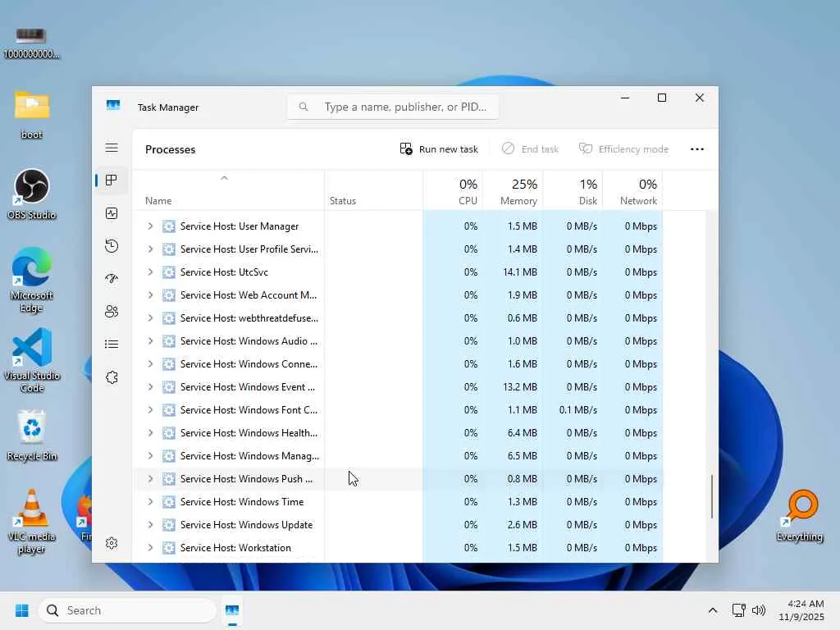The height and width of the screenshot is (630, 840).
Task: Click the End task button
Action: tap(531, 149)
